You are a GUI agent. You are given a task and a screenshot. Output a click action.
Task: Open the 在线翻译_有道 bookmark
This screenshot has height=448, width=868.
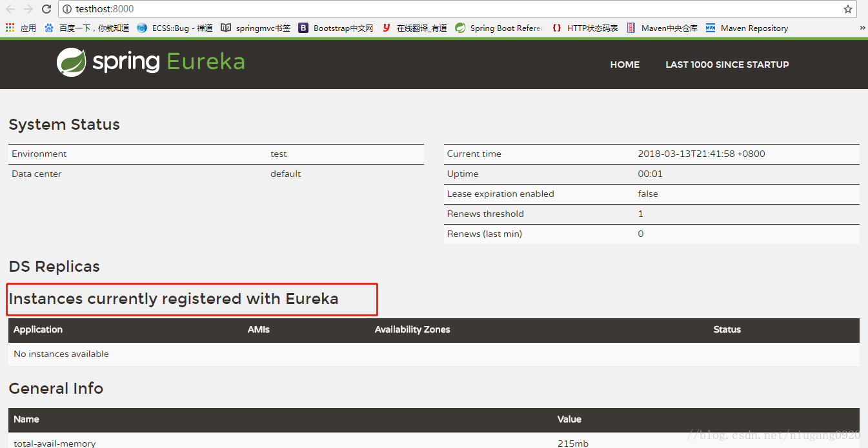(414, 28)
